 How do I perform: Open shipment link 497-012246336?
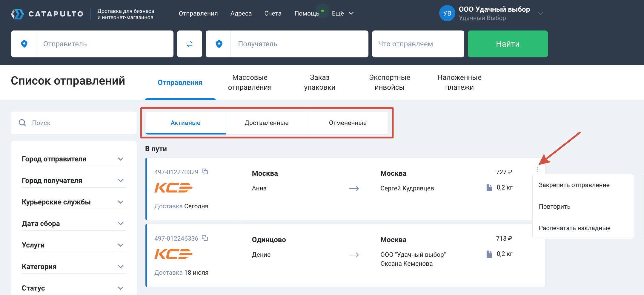click(176, 239)
